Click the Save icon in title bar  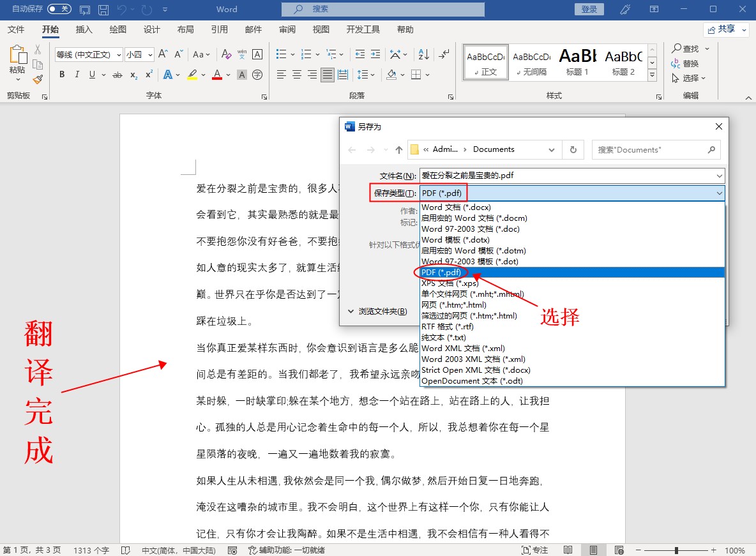click(103, 9)
